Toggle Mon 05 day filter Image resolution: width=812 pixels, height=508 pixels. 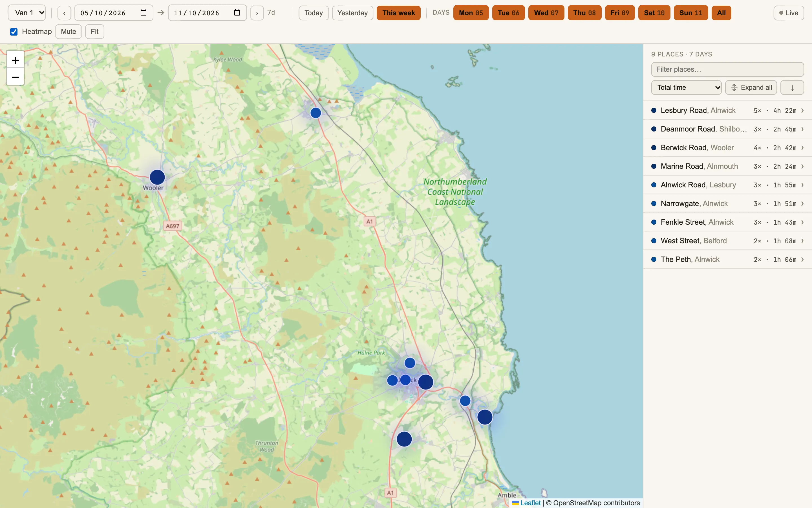tap(471, 13)
